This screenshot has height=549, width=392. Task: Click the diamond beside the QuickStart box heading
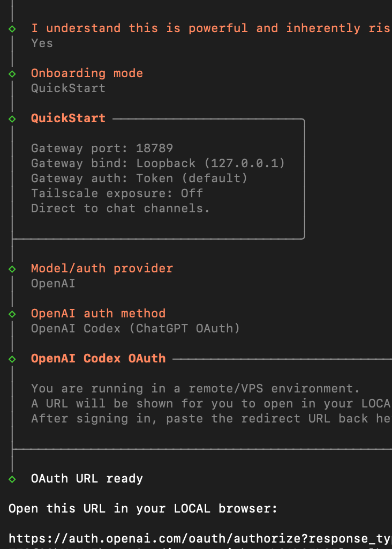coord(12,118)
